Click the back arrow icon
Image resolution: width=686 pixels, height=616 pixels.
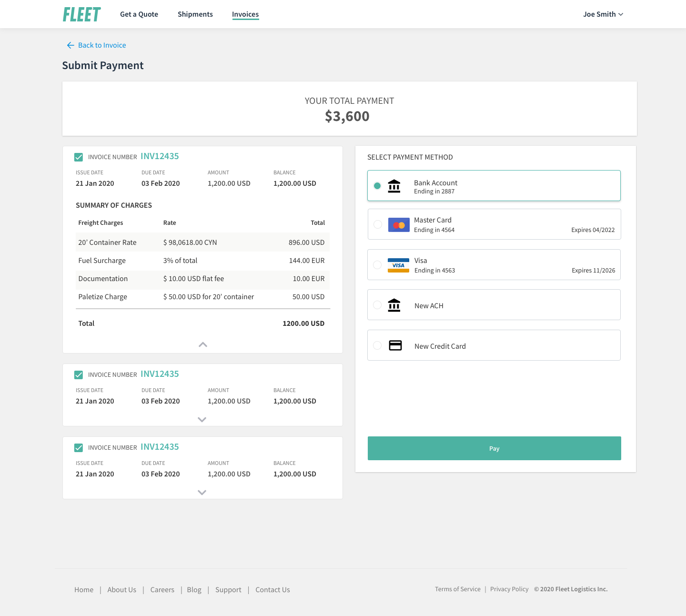(71, 45)
